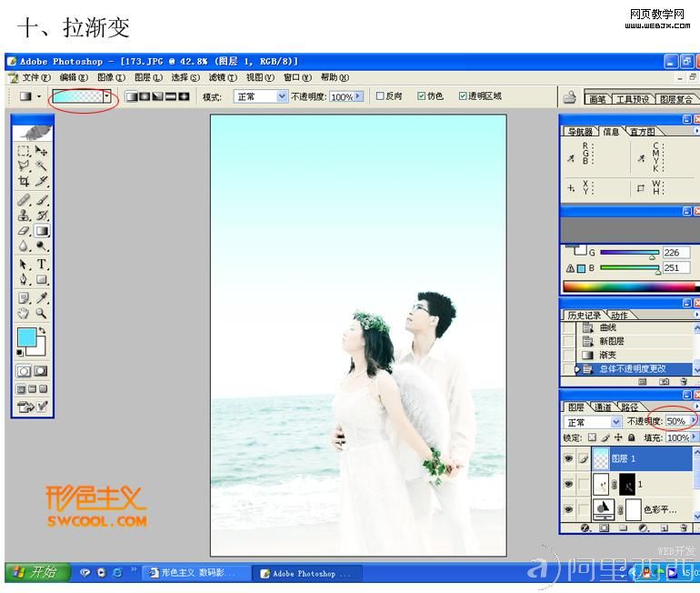The height and width of the screenshot is (593, 700).
Task: Choose diamond gradient style button
Action: click(x=184, y=96)
